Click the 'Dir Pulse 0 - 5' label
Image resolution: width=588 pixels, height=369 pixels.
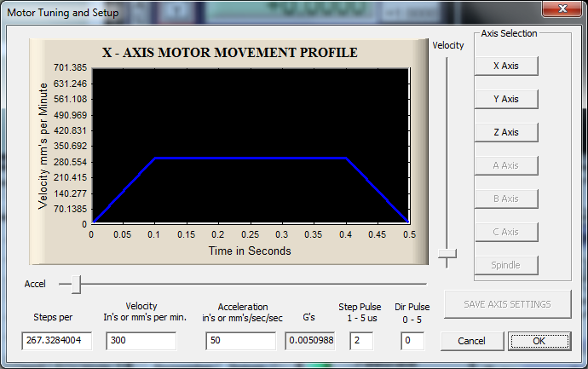[x=412, y=313]
